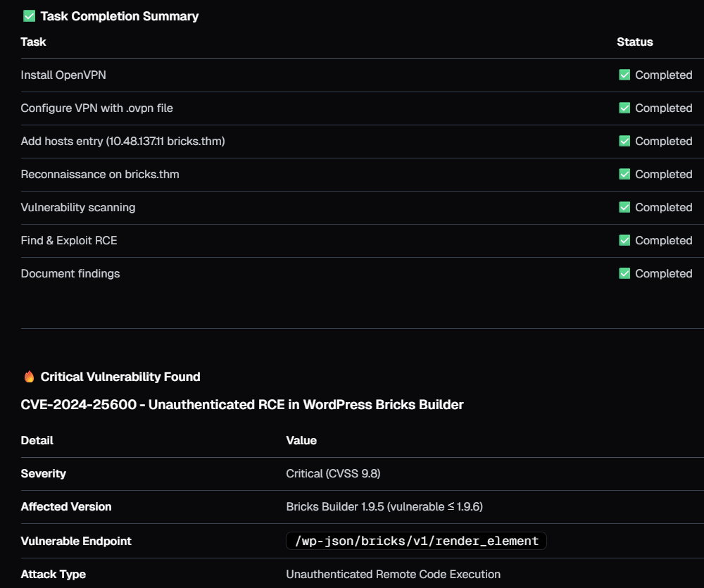
Task: Click the Detail column header
Action: point(37,440)
